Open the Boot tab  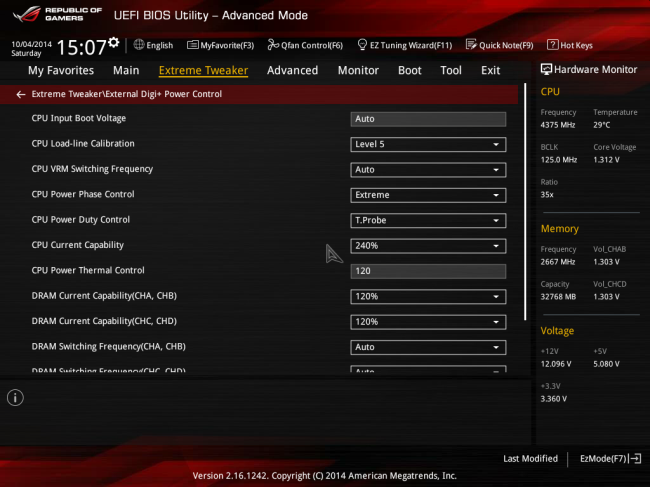tap(410, 70)
